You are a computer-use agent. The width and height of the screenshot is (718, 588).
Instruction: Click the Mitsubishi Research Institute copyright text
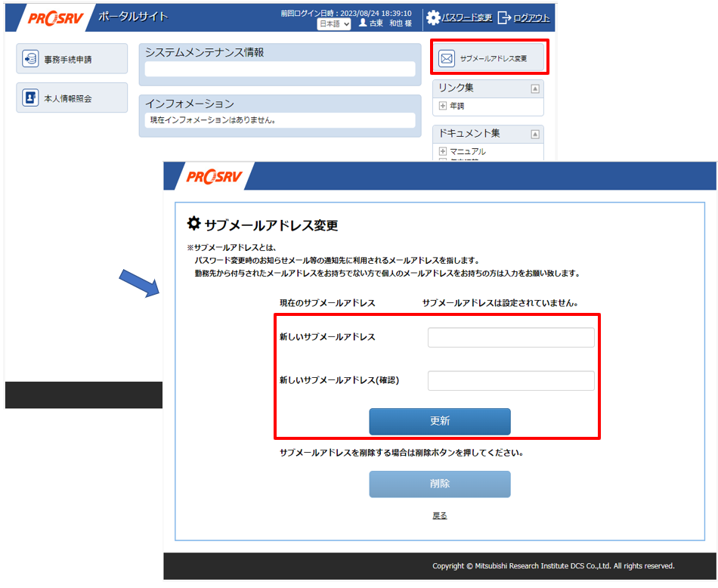click(x=553, y=566)
